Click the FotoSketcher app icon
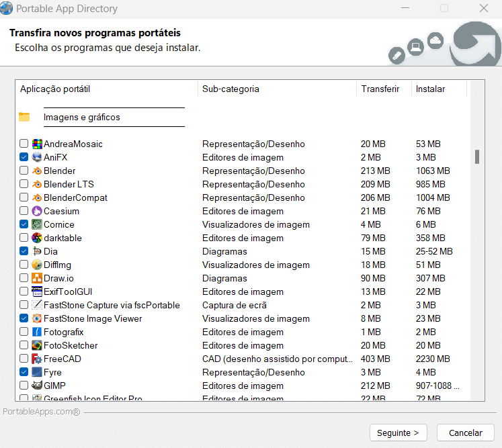Viewport: 502px width, 448px height. point(37,346)
